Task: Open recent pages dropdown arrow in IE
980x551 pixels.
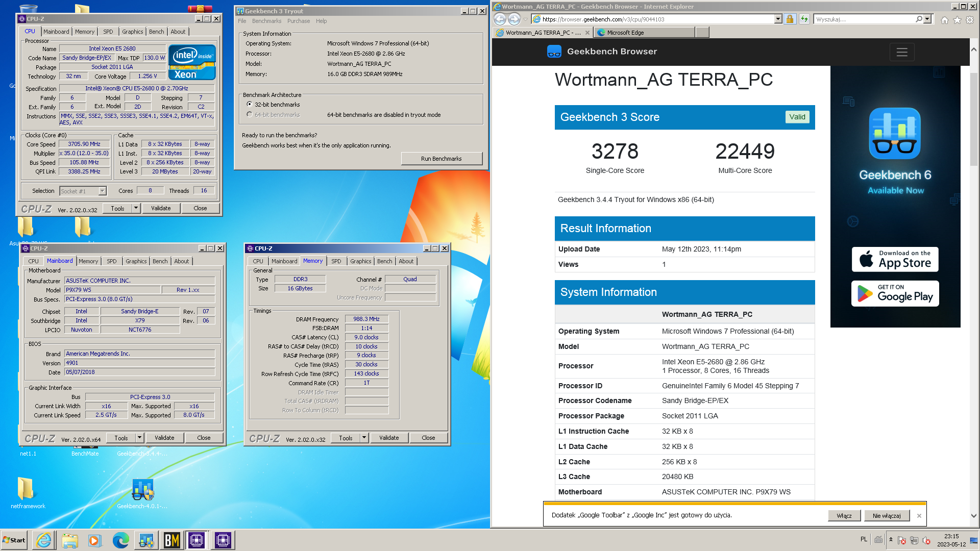Action: pyautogui.click(x=525, y=19)
